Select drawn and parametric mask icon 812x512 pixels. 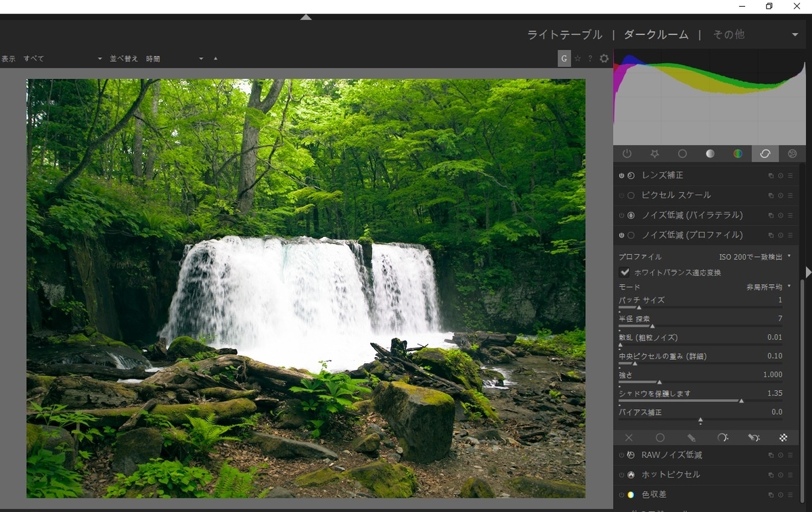pos(753,438)
